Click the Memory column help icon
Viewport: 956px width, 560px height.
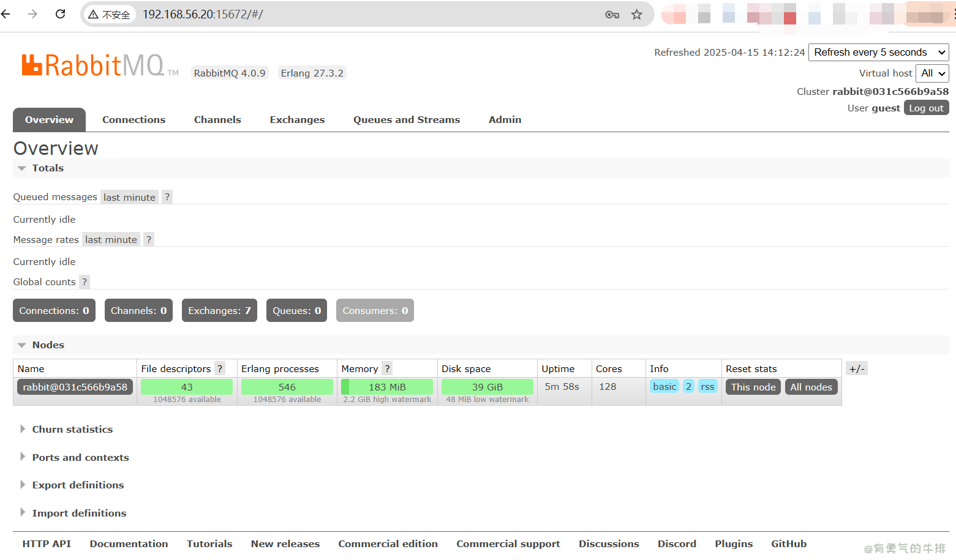pos(387,368)
